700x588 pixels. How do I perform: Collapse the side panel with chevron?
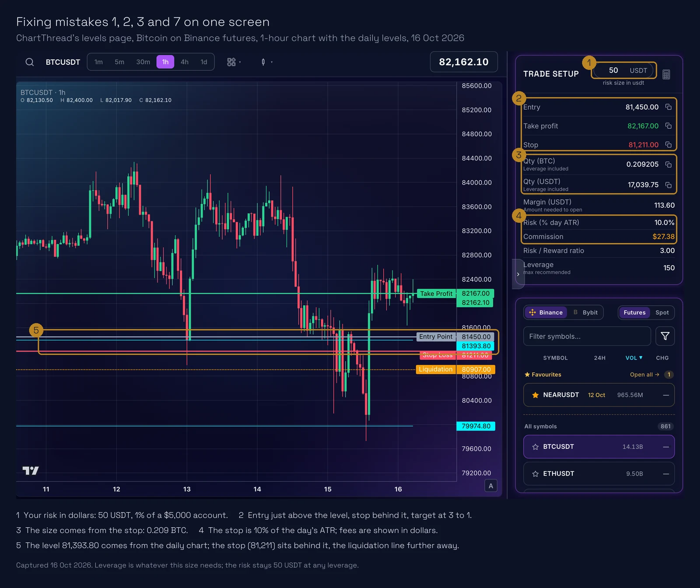518,274
